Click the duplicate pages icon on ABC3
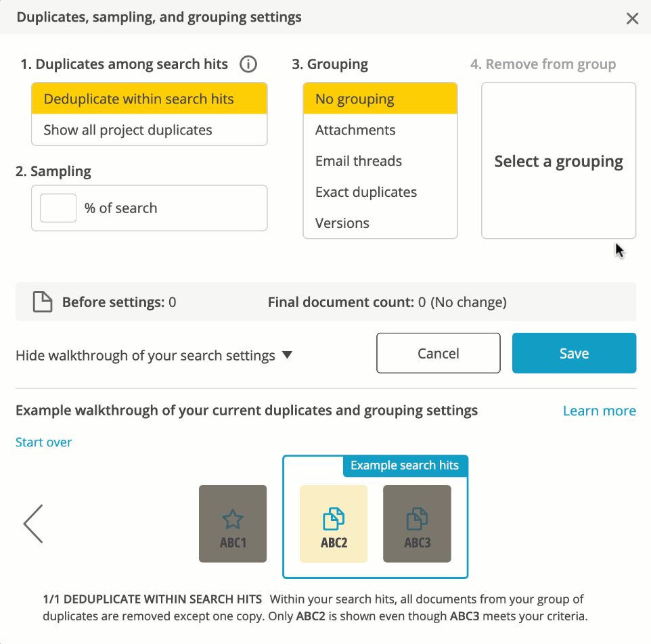This screenshot has height=644, width=651. 417,519
